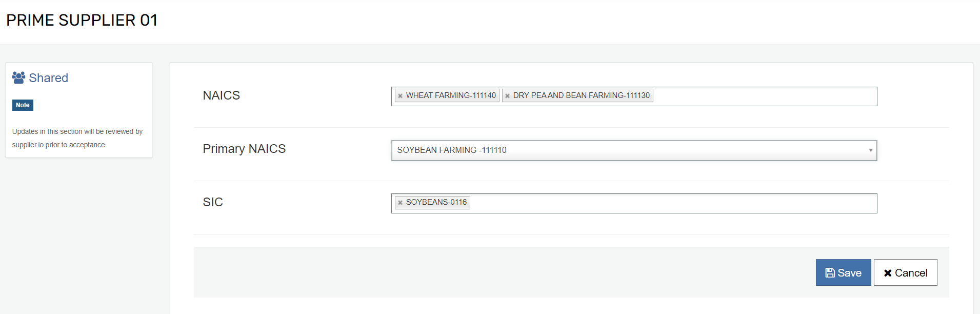
Task: Click the SOYBEANS-0116 tag label
Action: [436, 202]
